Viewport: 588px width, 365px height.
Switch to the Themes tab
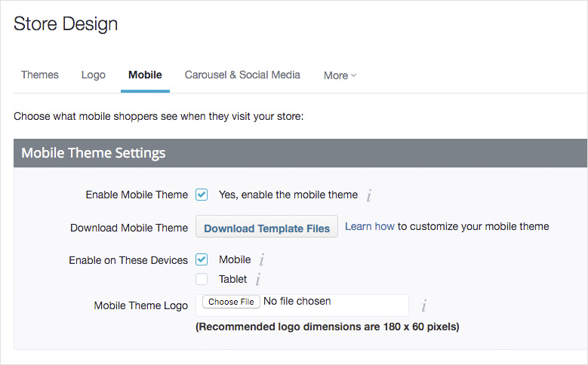click(x=40, y=75)
